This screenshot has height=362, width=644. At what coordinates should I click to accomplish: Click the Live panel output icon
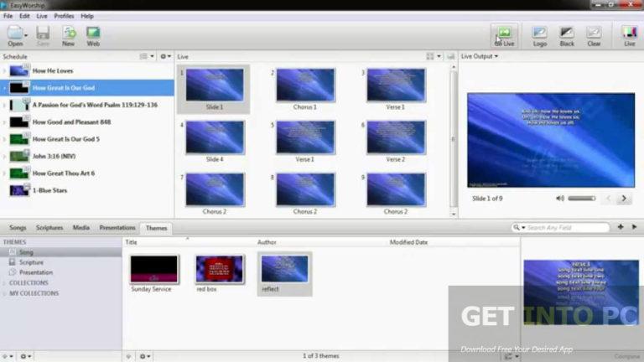450,56
